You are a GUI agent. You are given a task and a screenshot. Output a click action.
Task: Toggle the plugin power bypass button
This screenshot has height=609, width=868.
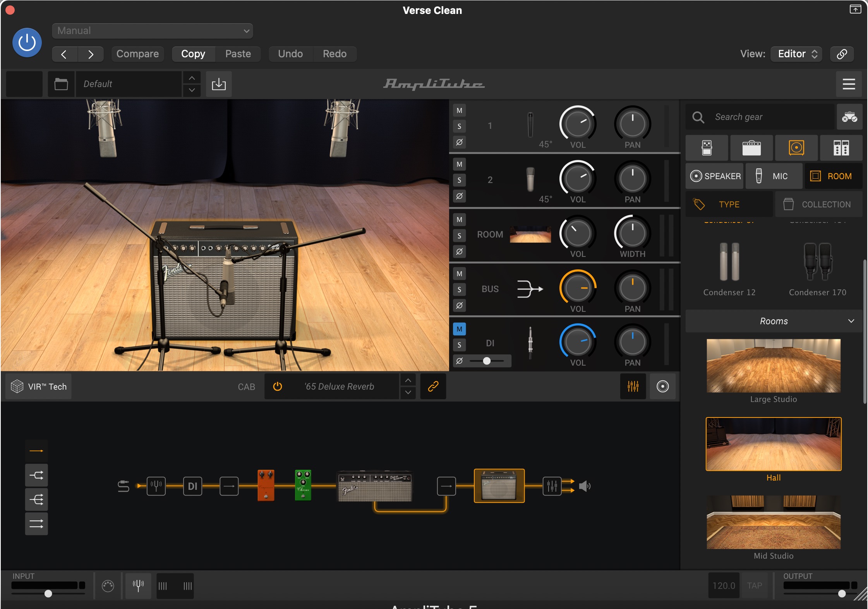click(27, 43)
